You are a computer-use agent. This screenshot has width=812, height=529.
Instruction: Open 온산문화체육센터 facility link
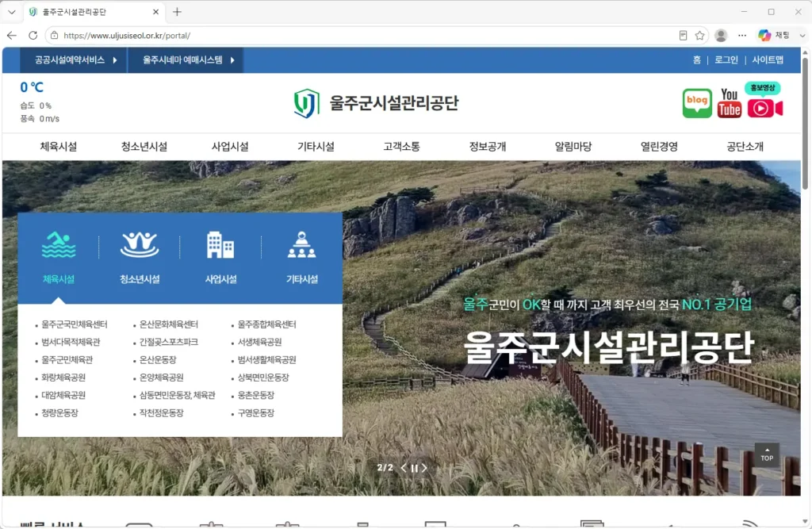(x=168, y=324)
